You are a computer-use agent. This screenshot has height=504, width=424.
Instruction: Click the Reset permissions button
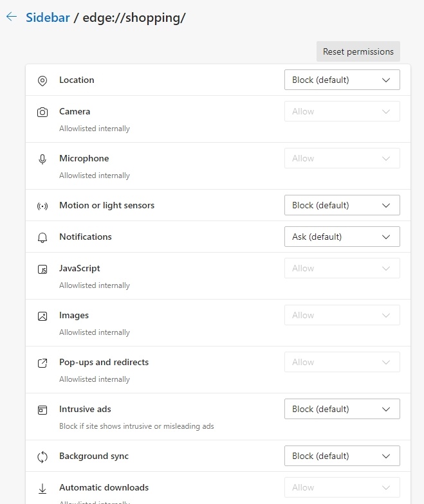tap(358, 51)
